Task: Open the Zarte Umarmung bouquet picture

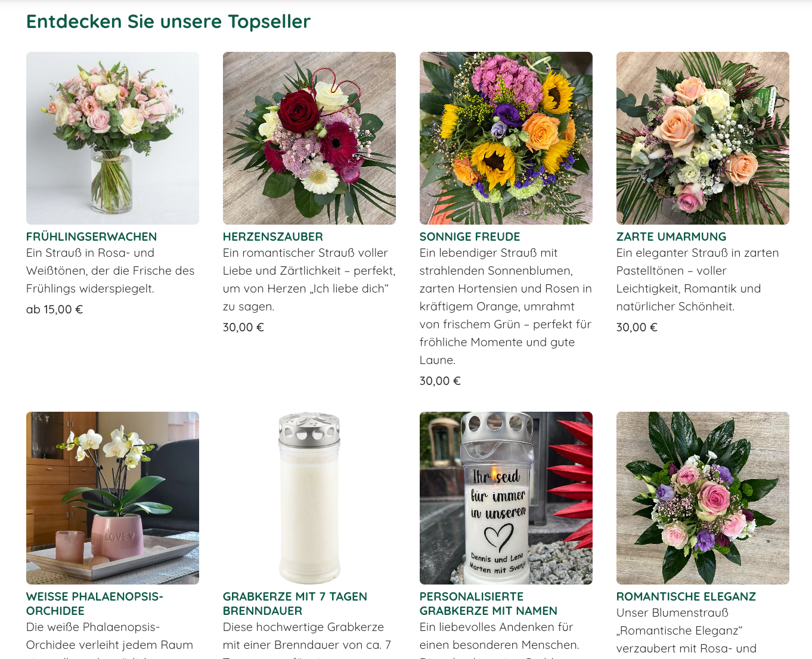Action: (703, 138)
